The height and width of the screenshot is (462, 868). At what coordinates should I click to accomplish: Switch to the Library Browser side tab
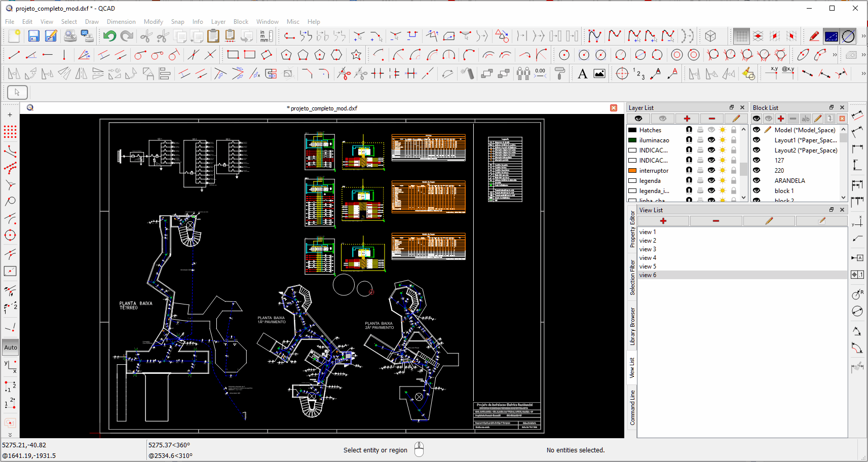point(632,326)
